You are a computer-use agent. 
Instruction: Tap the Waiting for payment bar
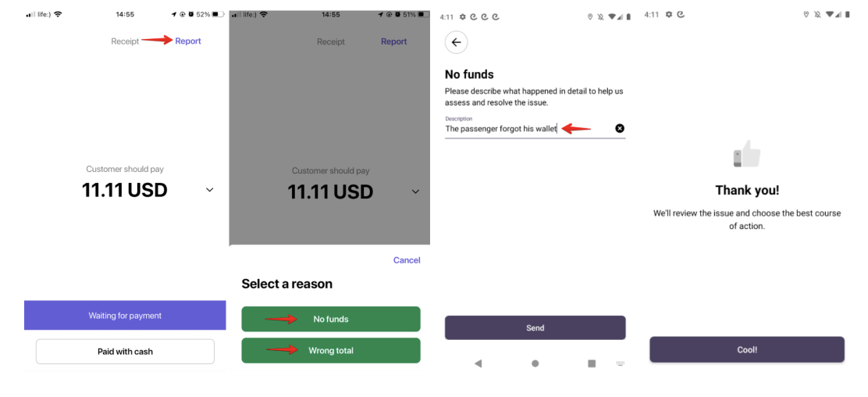[x=125, y=316]
